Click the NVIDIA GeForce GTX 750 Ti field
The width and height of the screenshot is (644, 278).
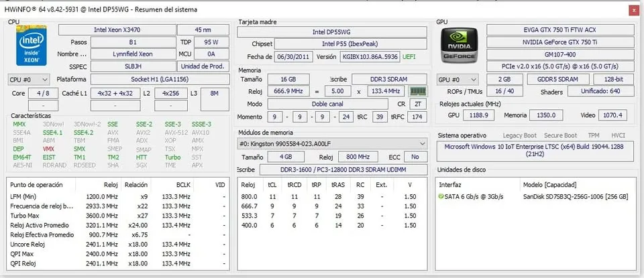click(560, 42)
